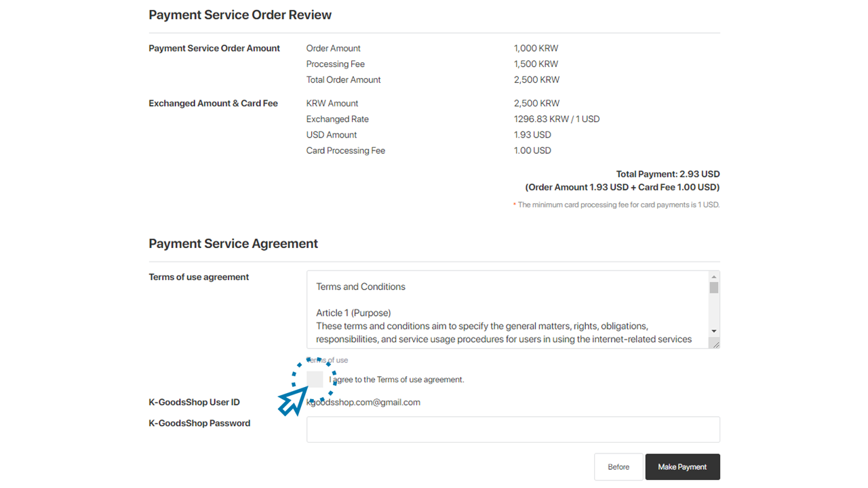Click the minimum card processing fee note
868x488 pixels.
pyautogui.click(x=616, y=205)
